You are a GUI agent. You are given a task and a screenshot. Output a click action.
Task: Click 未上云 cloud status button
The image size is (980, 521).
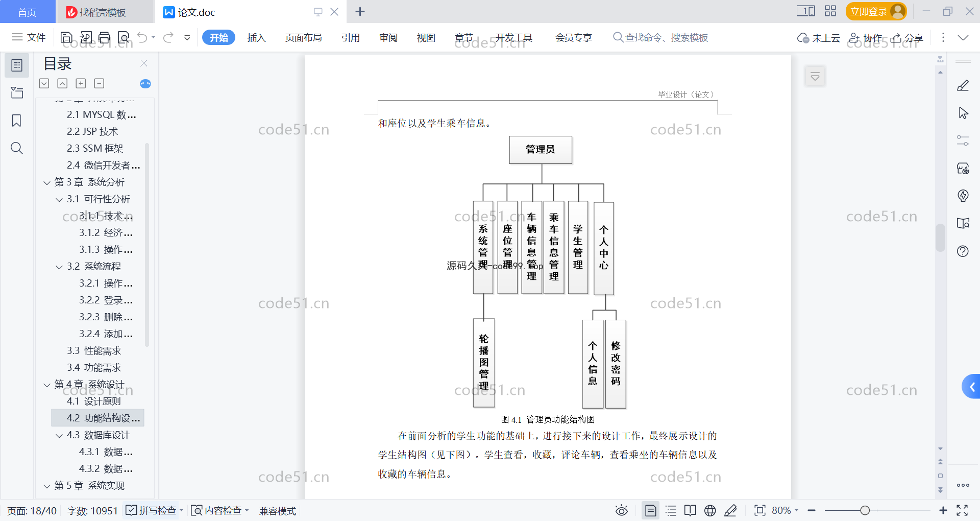(x=819, y=38)
